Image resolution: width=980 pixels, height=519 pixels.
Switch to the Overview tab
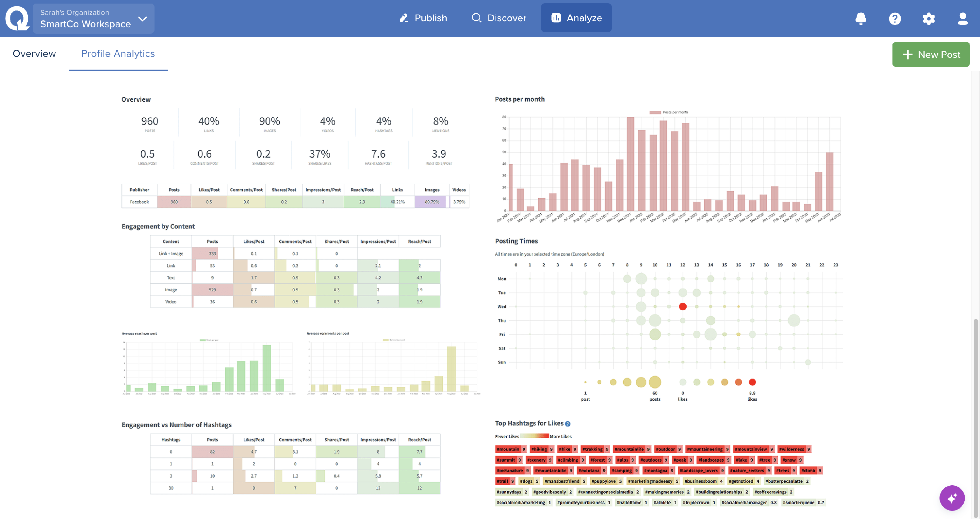34,54
